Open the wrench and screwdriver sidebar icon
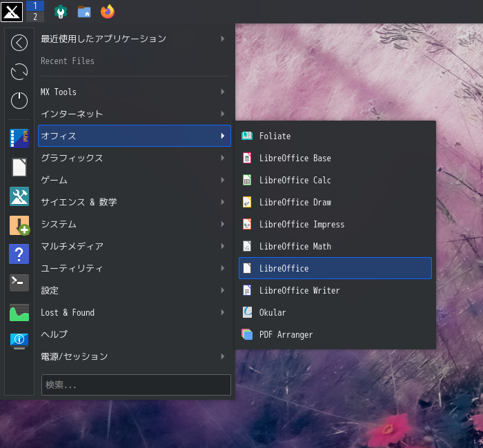This screenshot has width=483, height=448. 19,196
